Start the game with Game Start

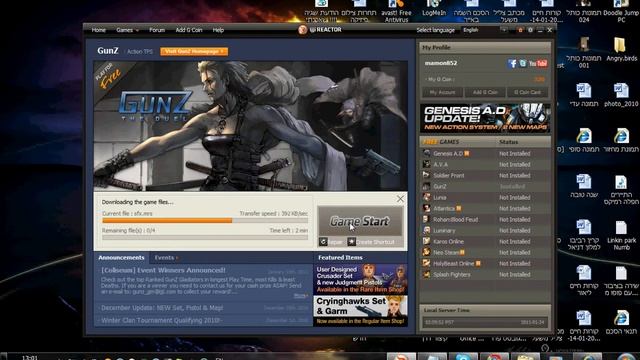coord(360,221)
